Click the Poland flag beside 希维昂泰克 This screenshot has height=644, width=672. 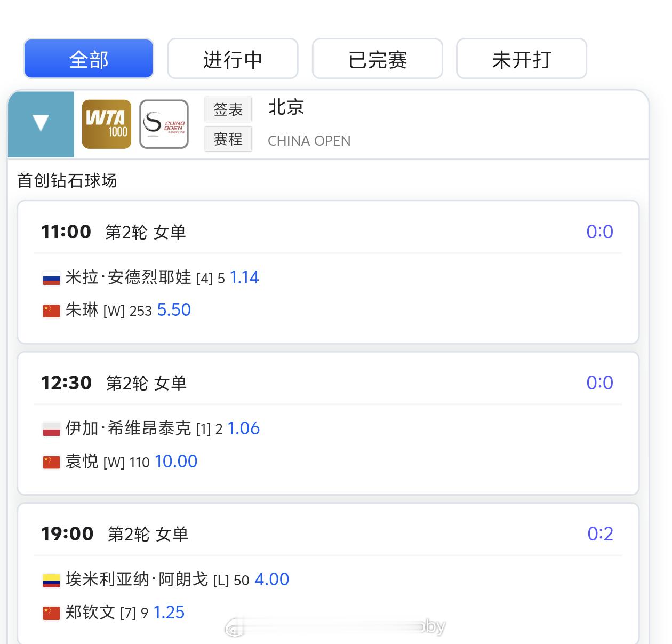coord(51,429)
